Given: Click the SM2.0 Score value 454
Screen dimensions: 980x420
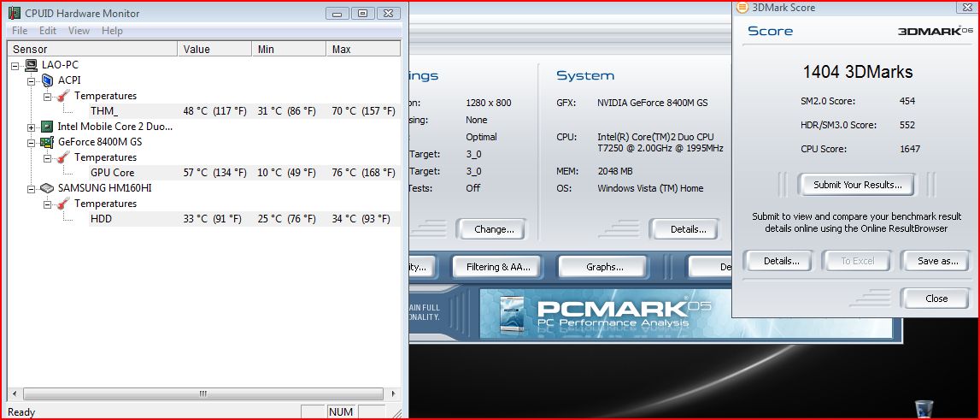Looking at the screenshot, I should click(907, 101).
